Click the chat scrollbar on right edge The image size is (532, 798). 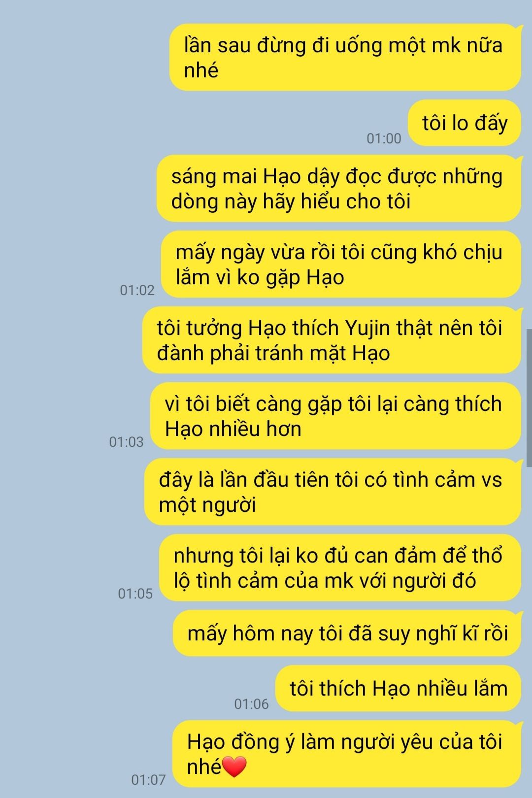(529, 398)
